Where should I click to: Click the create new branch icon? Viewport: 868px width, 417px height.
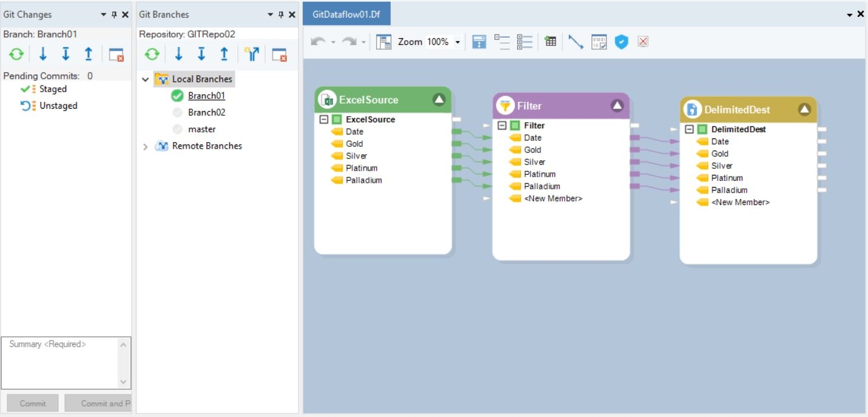click(x=252, y=55)
